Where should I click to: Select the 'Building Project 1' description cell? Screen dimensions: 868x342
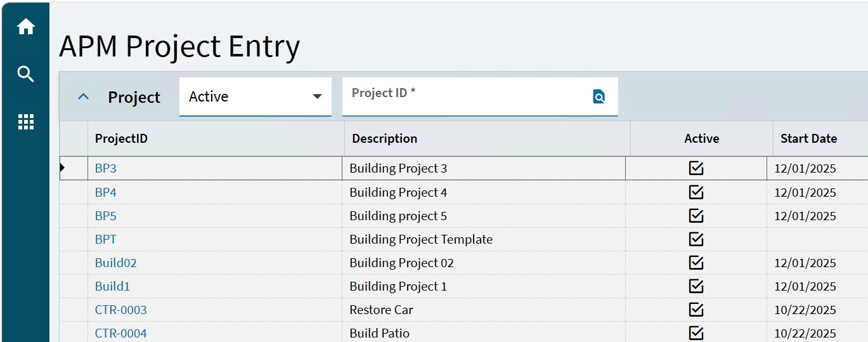(484, 286)
